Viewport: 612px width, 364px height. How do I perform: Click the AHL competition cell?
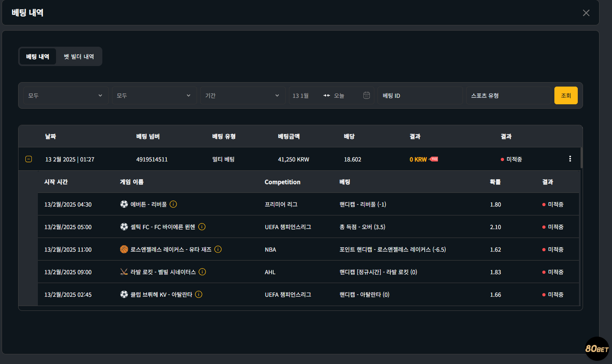[x=270, y=272]
